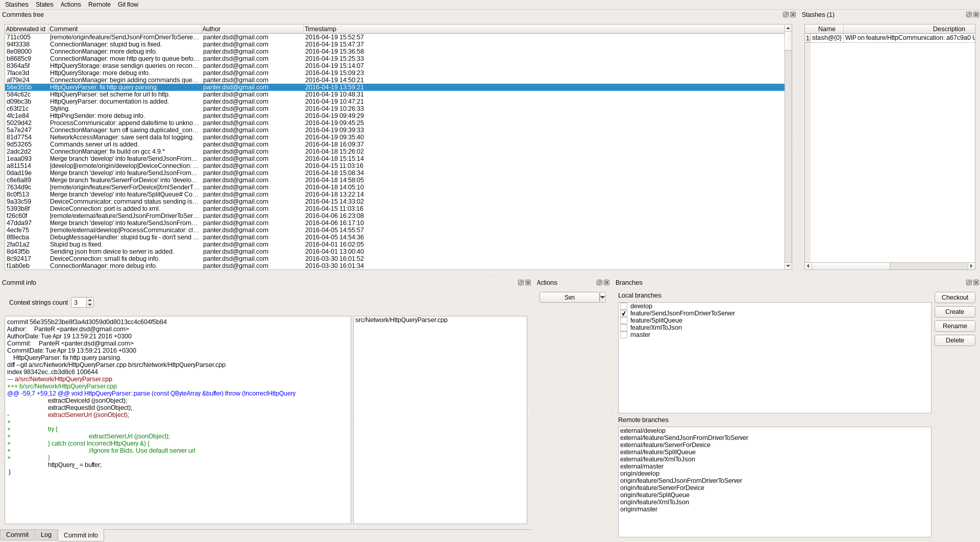This screenshot has width=980, height=542.
Task: Switch to the Commit tab
Action: tap(17, 535)
